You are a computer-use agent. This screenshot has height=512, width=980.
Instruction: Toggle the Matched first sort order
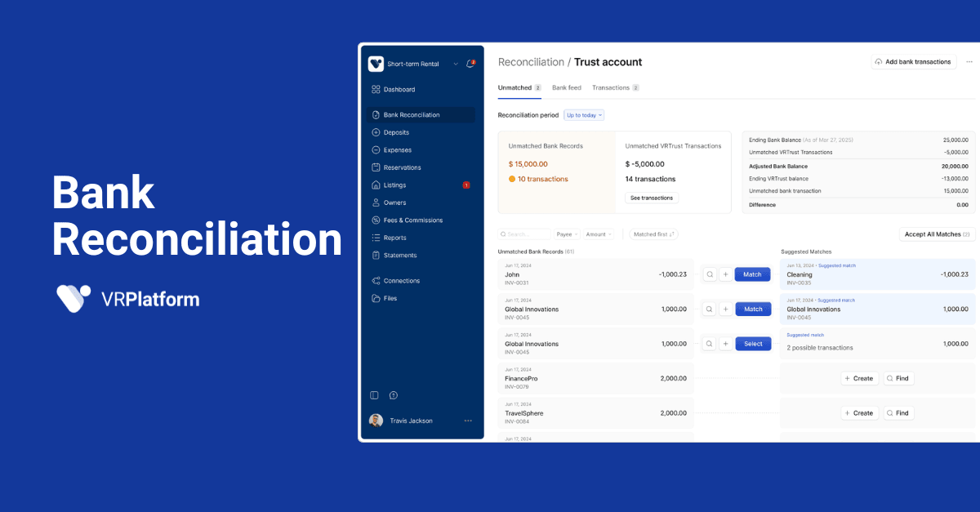654,234
